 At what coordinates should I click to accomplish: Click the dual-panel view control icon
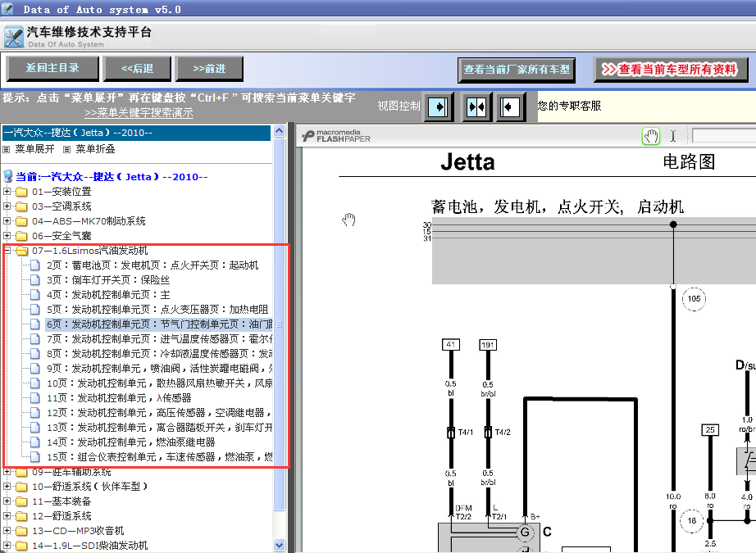(x=476, y=107)
